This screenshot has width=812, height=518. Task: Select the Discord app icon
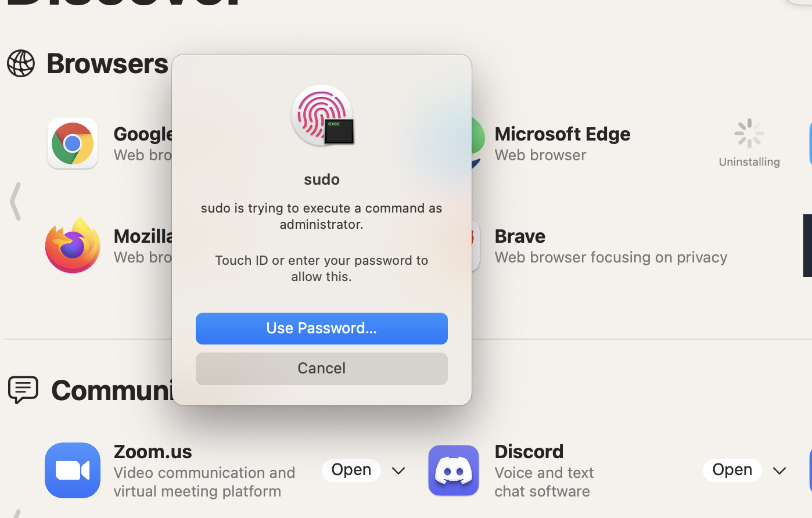[453, 470]
